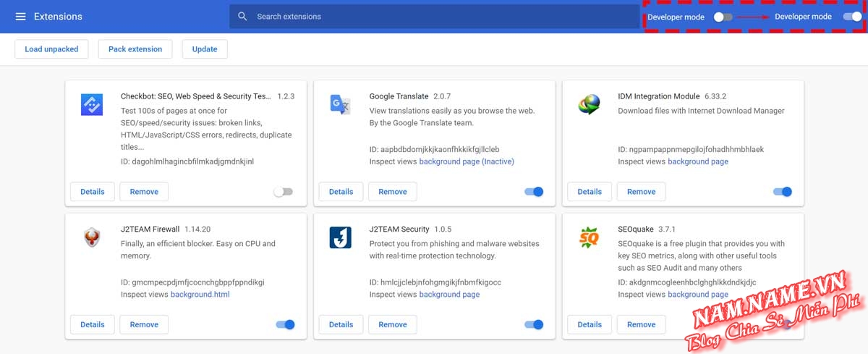
Task: Turn off the J2TEAM Firewall toggle
Action: (x=286, y=325)
